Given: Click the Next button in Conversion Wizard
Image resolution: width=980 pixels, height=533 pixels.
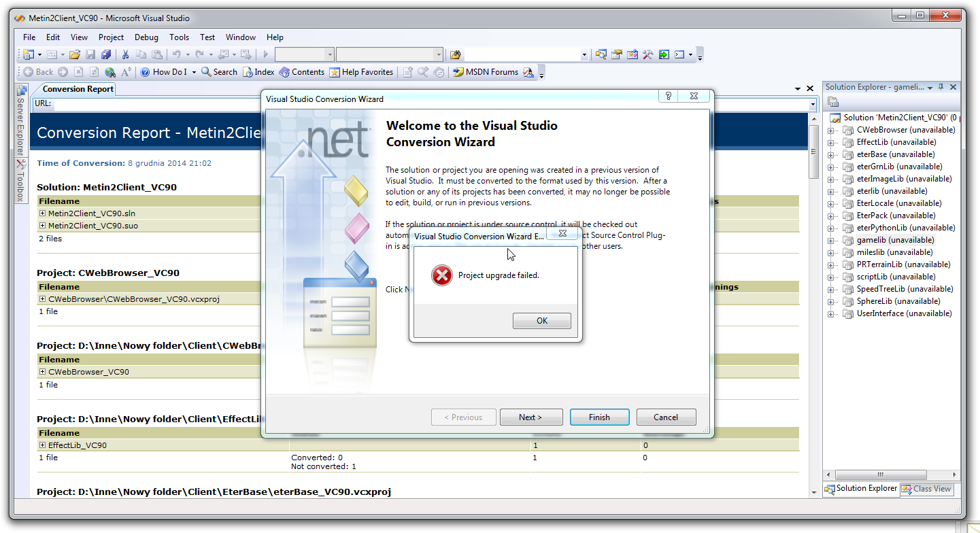Looking at the screenshot, I should (x=530, y=417).
